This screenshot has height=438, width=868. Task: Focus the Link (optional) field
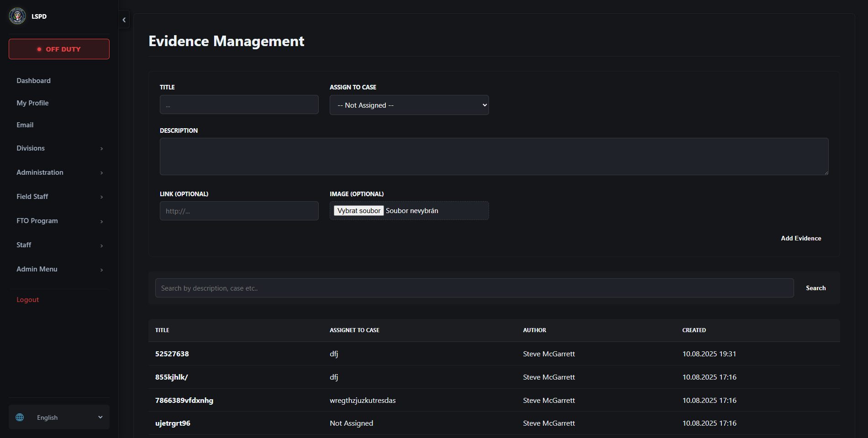[239, 211]
